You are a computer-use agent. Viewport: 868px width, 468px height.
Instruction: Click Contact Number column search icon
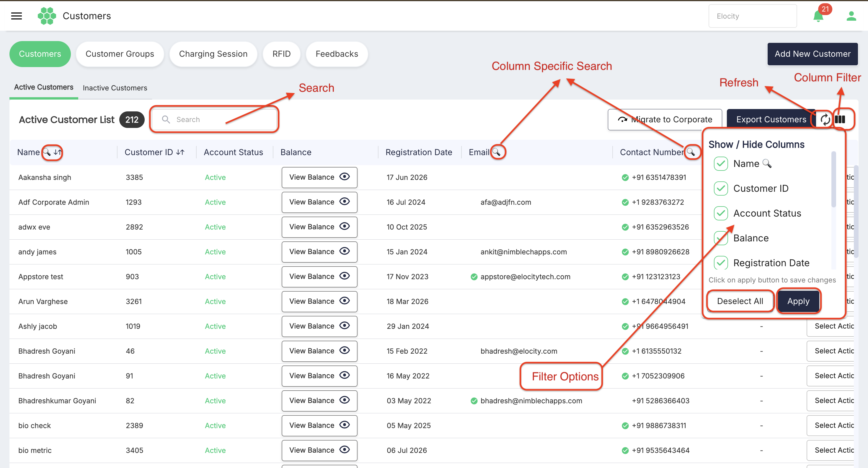pos(691,152)
